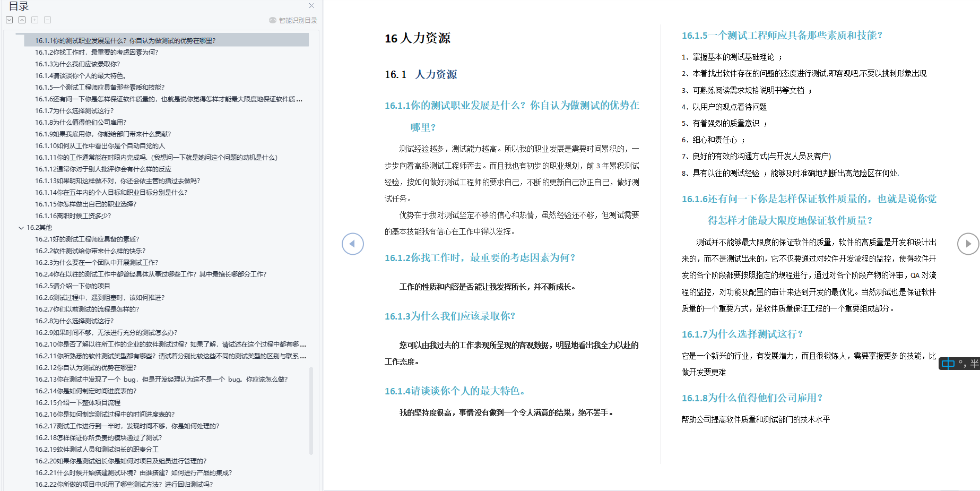980x491 pixels.
Task: Switch the input method 中 language indicator
Action: 948,364
